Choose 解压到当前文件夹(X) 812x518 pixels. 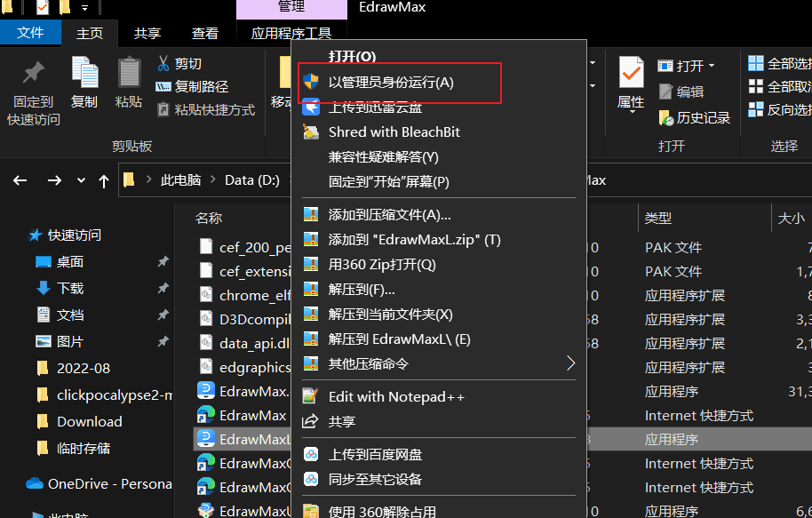click(x=439, y=315)
